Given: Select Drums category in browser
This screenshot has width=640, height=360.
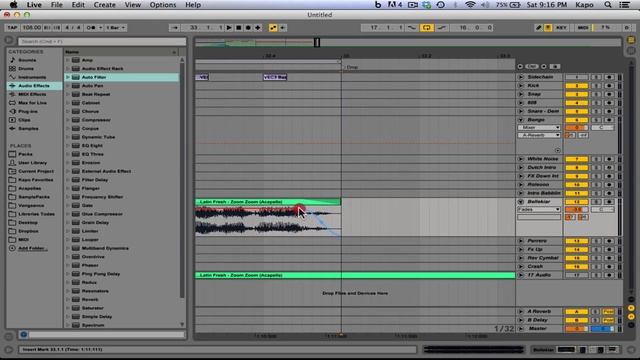Looking at the screenshot, I should point(26,69).
